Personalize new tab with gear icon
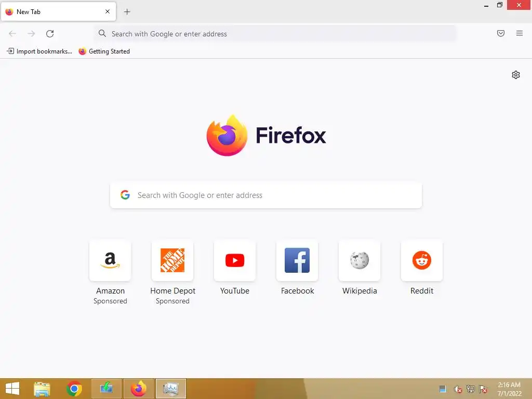Image resolution: width=532 pixels, height=399 pixels. pos(516,75)
